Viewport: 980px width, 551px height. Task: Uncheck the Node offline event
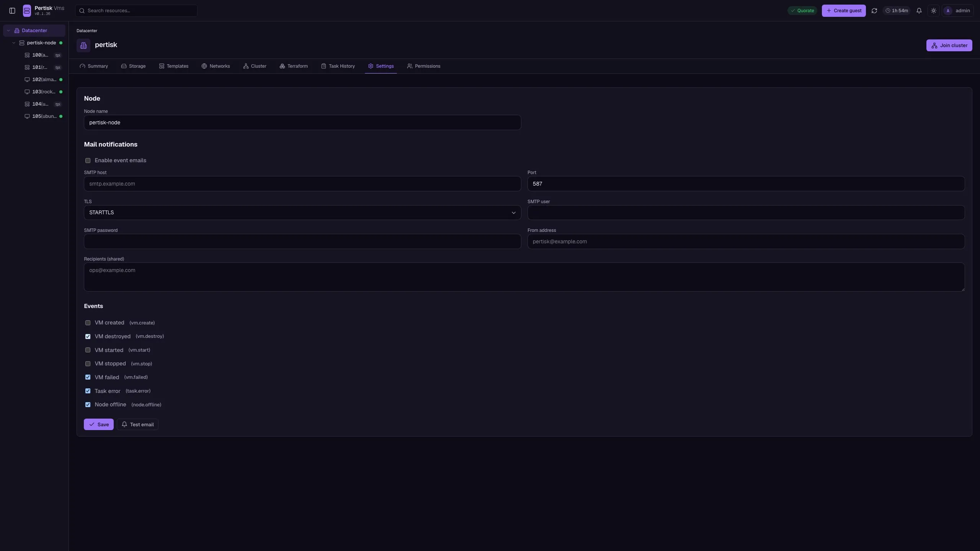[88, 405]
